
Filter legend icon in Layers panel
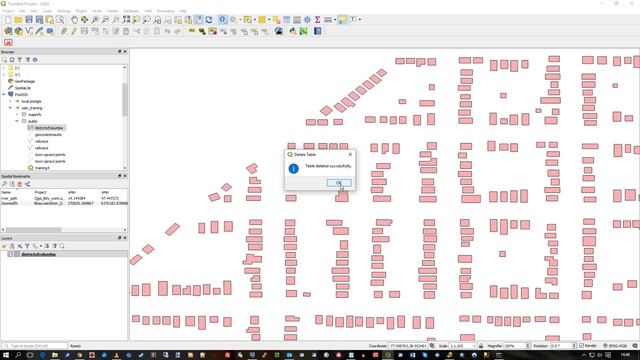pyautogui.click(x=27, y=246)
